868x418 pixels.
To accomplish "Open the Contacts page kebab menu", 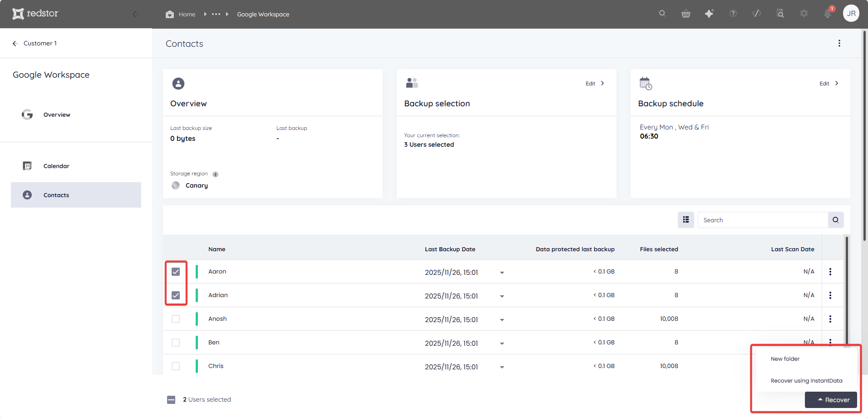I will tap(839, 43).
